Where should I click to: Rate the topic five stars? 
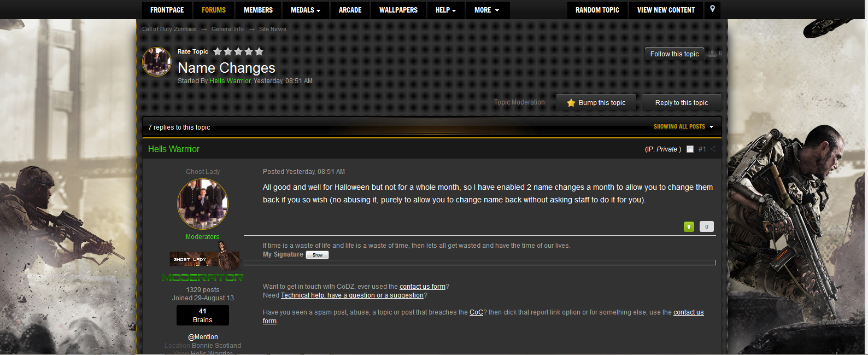259,51
